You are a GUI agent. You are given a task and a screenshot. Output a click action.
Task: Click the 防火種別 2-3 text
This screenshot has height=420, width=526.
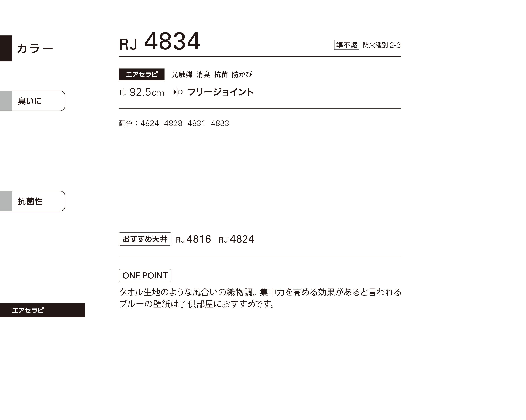382,45
